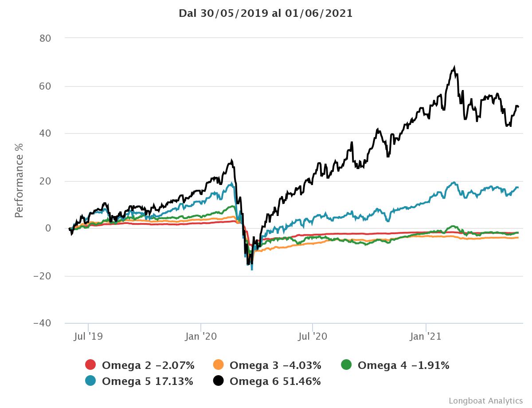The width and height of the screenshot is (532, 408).
Task: Click the green Omega 4 legend circle
Action: pos(346,365)
